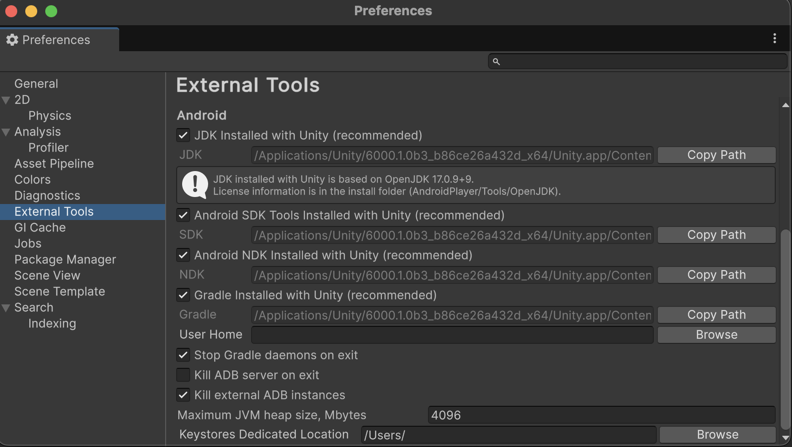Image resolution: width=792 pixels, height=447 pixels.
Task: Click the JDK info exclamation icon
Action: [x=195, y=184]
